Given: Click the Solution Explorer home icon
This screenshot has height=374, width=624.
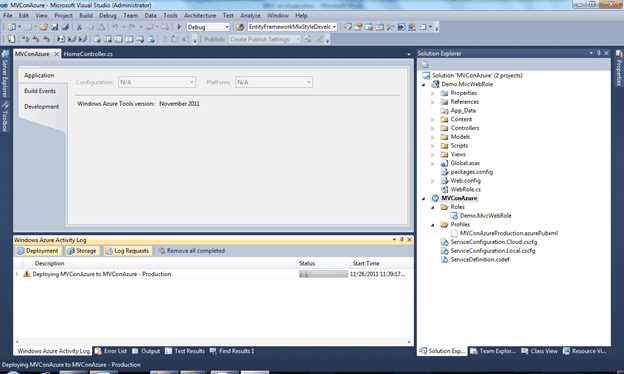Looking at the screenshot, I should click(424, 64).
